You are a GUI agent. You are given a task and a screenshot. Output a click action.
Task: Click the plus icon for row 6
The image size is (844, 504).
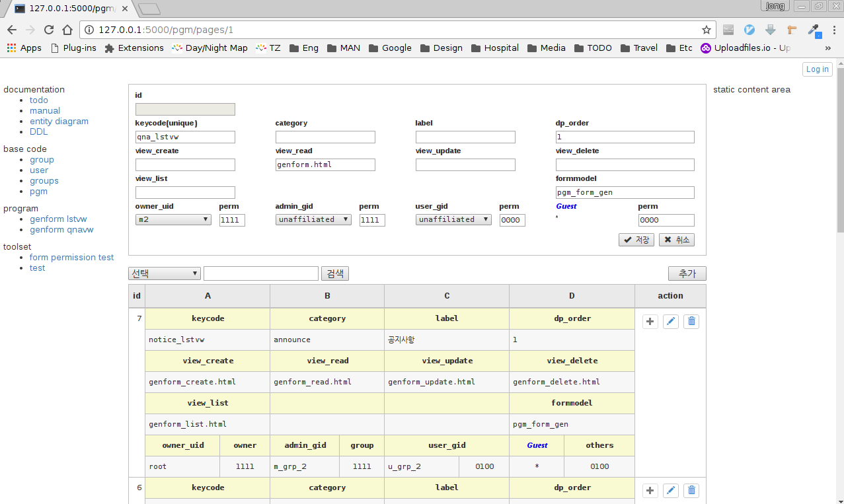pyautogui.click(x=650, y=491)
